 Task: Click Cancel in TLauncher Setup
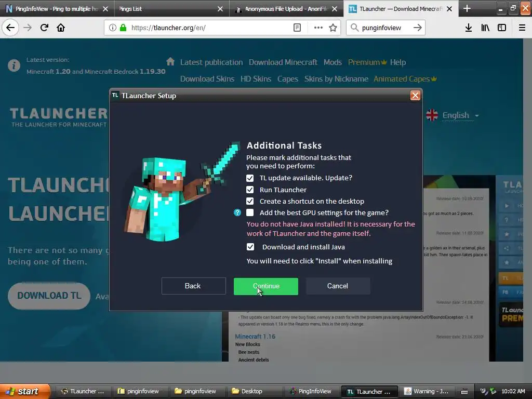pos(338,286)
